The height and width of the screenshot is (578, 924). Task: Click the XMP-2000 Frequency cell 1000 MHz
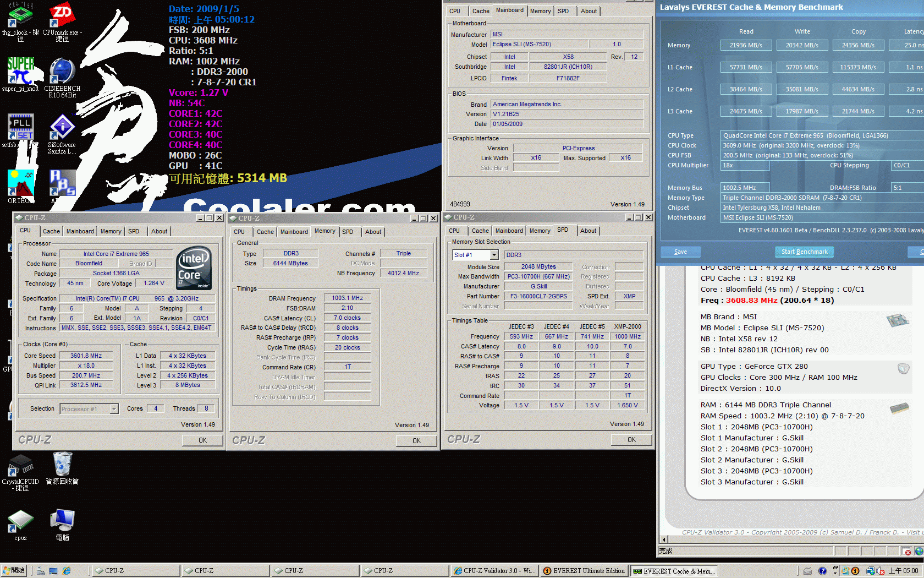click(x=628, y=336)
